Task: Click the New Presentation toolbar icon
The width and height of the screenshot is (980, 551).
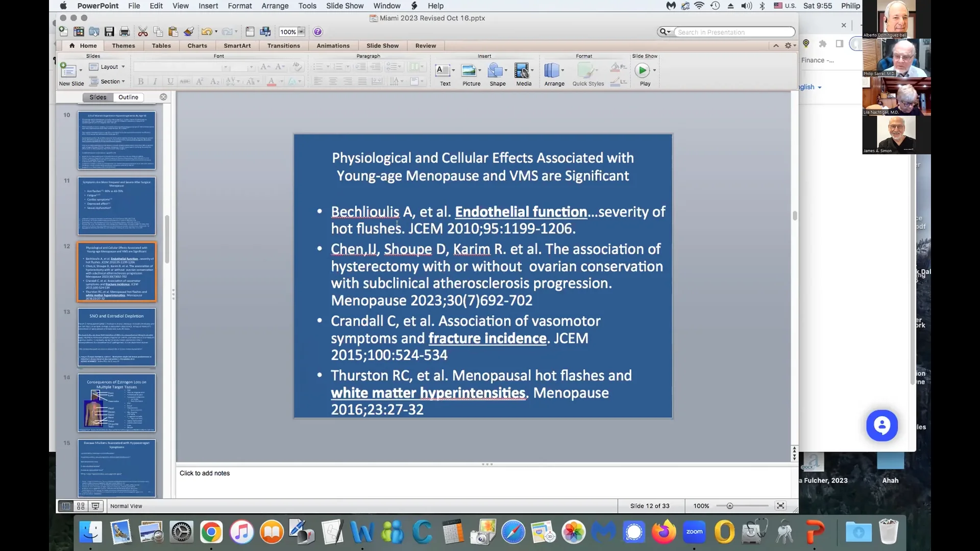Action: 63,32
